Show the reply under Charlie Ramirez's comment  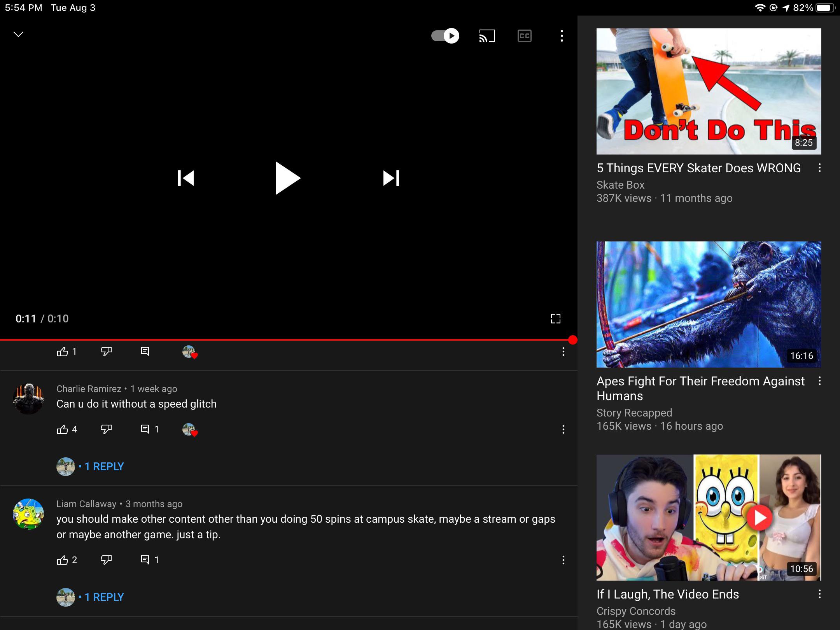[x=104, y=466]
